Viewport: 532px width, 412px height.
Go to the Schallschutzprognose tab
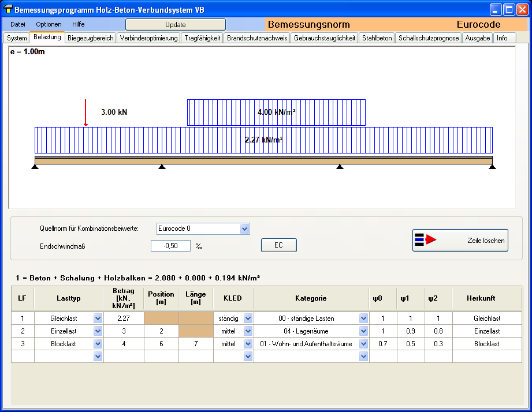click(429, 38)
